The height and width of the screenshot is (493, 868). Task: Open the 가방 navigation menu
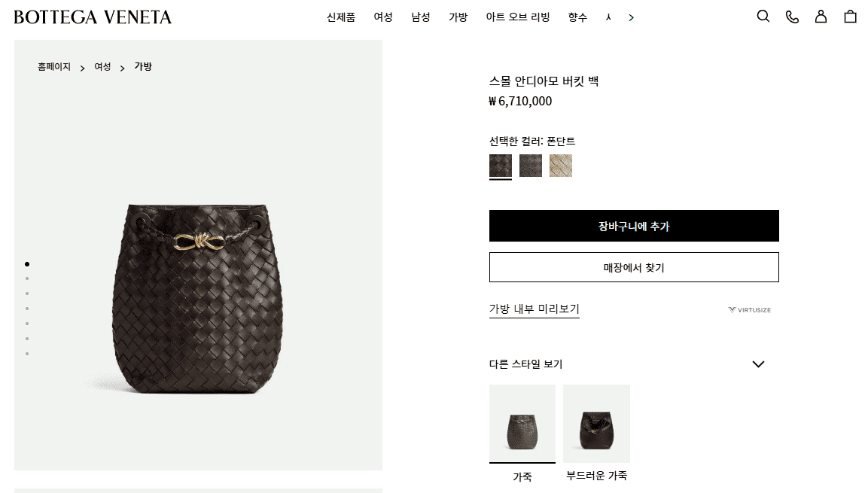pyautogui.click(x=458, y=17)
